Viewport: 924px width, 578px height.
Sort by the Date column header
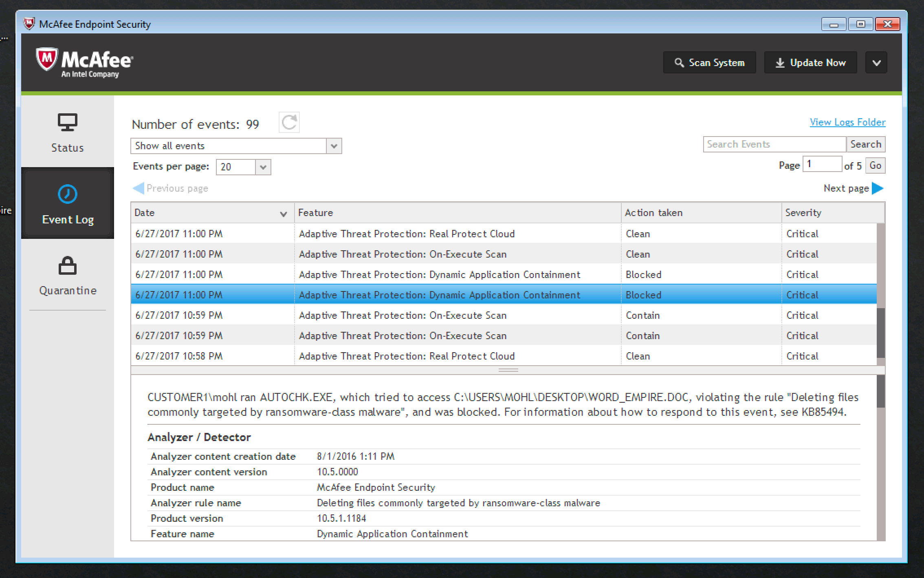212,213
